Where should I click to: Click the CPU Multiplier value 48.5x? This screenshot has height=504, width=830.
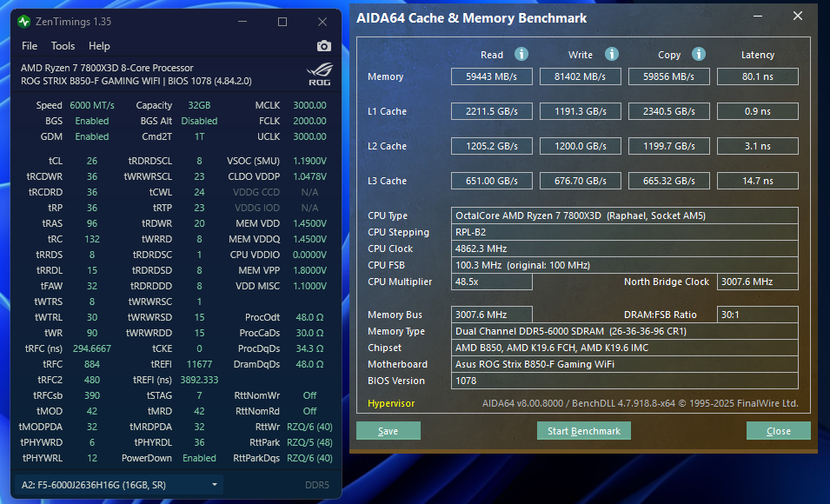coord(492,282)
